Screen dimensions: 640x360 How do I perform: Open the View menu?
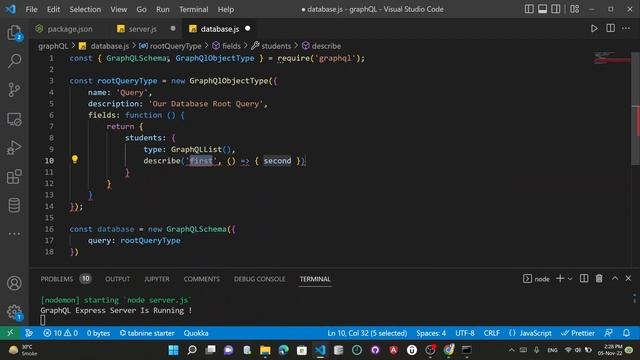click(118, 9)
